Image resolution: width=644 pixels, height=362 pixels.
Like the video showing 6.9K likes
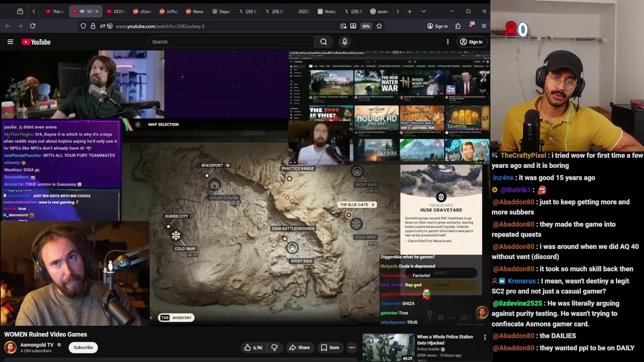254,347
